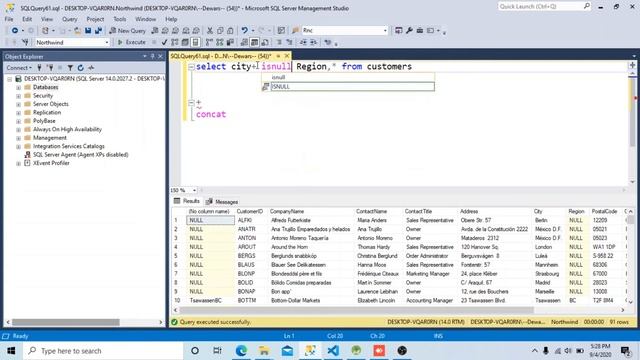Click the Object Explorer horizontal scrollbar
The width and height of the screenshot is (640, 360).
pyautogui.click(x=65, y=322)
